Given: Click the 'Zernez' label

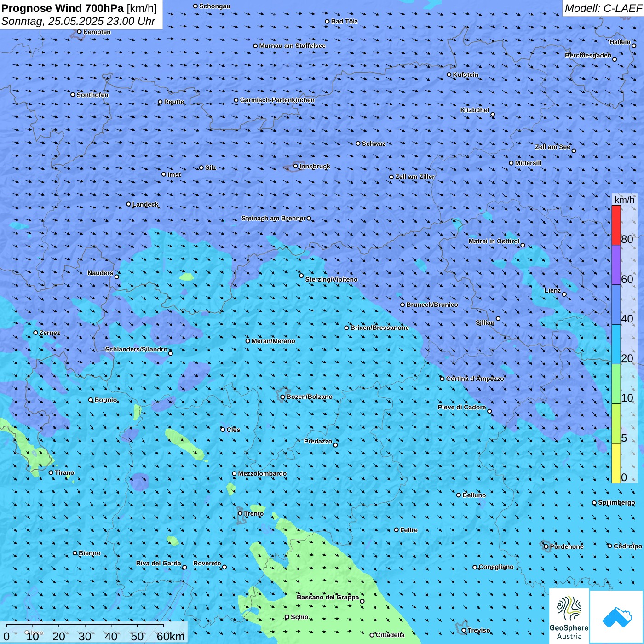Looking at the screenshot, I should (50, 333).
